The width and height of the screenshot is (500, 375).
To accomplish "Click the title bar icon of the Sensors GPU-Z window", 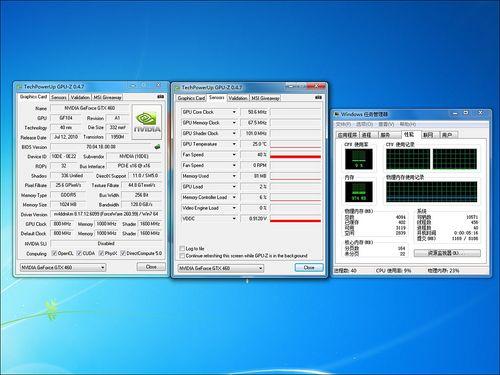I will click(177, 88).
